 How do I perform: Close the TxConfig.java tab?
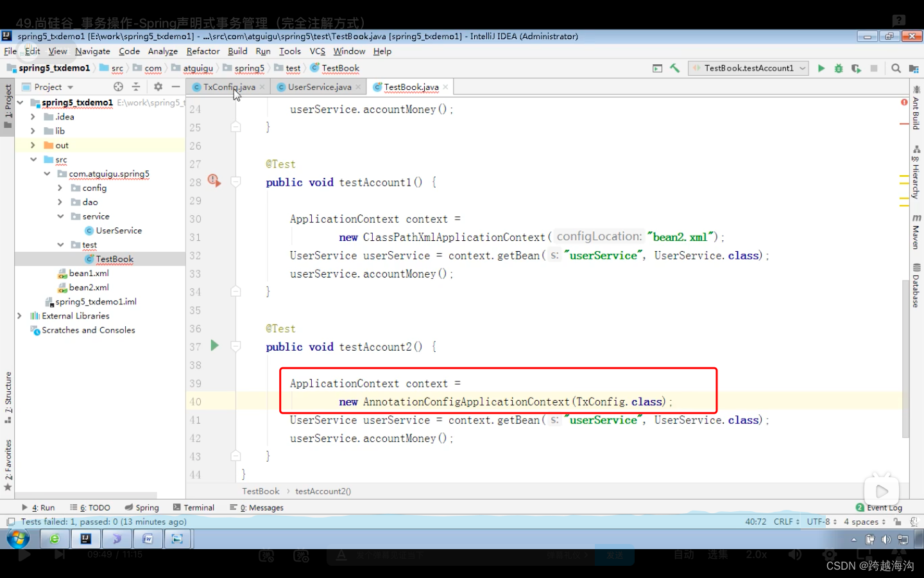click(x=262, y=87)
